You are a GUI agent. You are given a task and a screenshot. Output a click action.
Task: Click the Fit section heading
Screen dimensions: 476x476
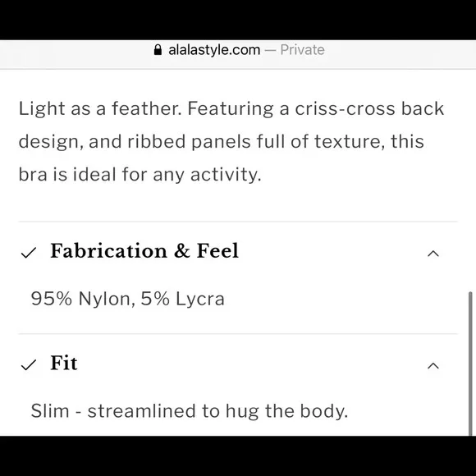tap(64, 363)
